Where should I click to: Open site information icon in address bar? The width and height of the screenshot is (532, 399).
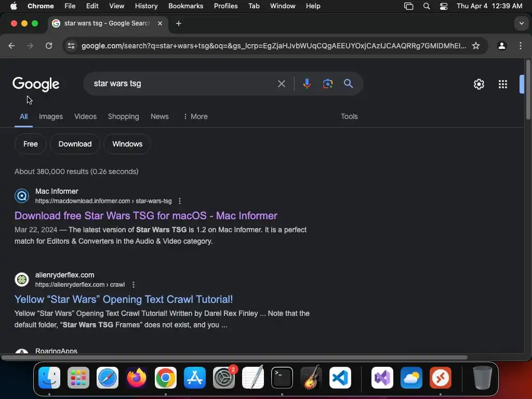click(x=71, y=46)
